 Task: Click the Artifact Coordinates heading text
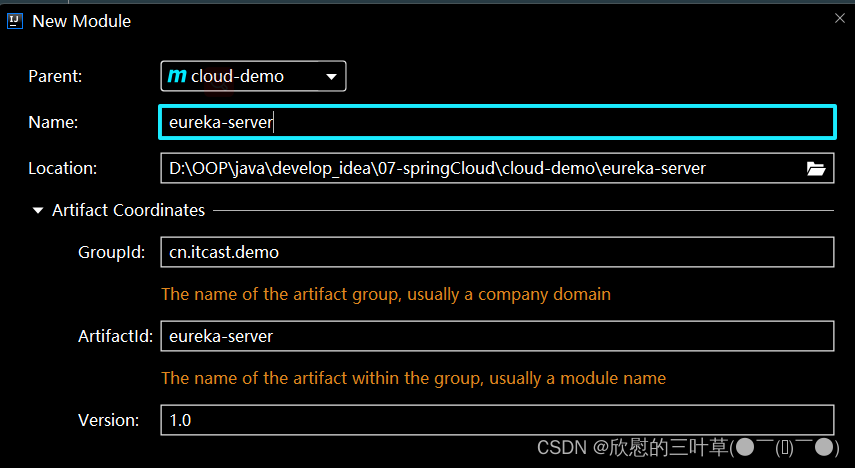point(129,210)
